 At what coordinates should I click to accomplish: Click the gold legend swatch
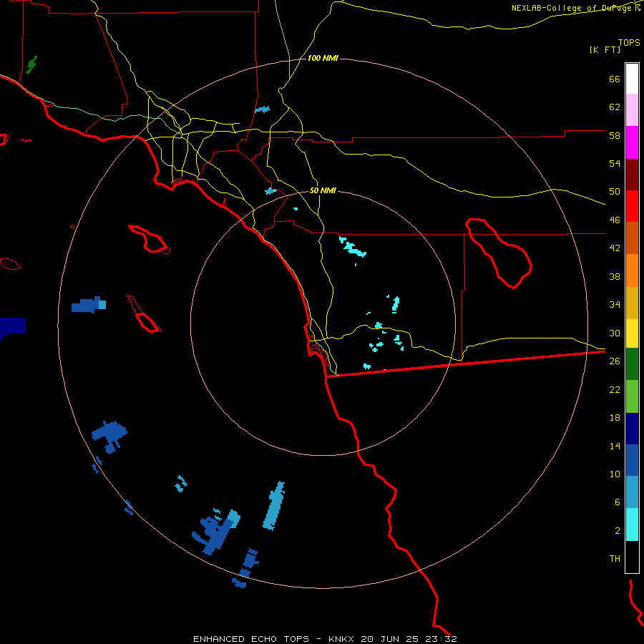pyautogui.click(x=632, y=303)
